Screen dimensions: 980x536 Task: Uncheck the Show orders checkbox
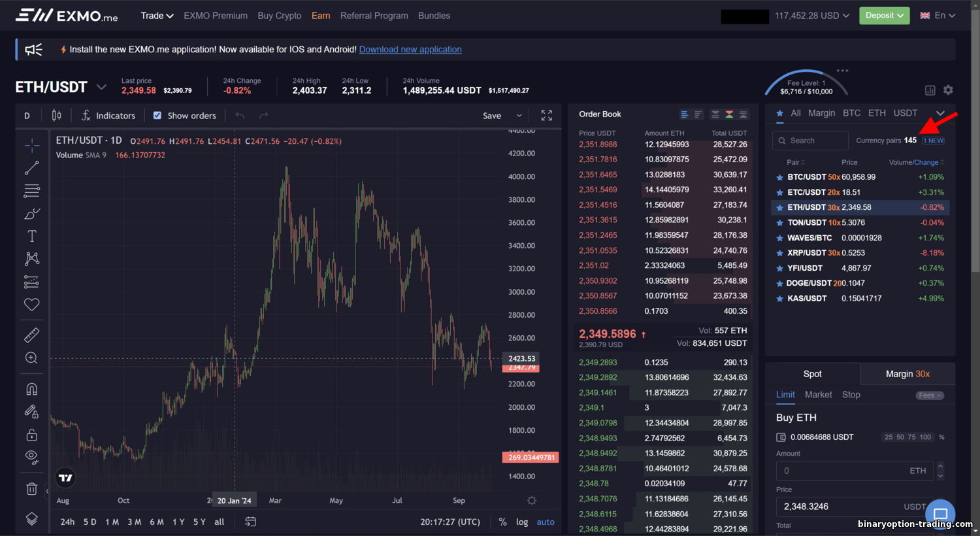[x=157, y=116]
